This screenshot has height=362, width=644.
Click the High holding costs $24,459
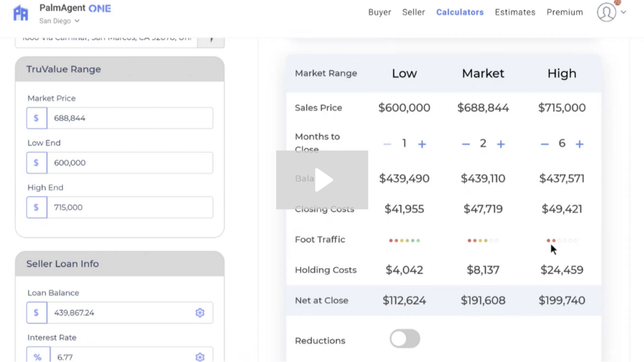[562, 270]
